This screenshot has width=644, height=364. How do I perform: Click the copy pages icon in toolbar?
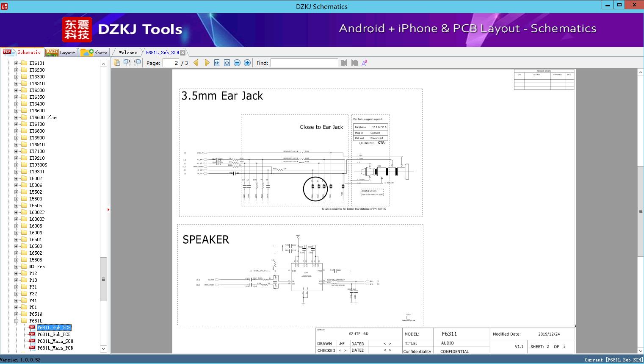117,63
